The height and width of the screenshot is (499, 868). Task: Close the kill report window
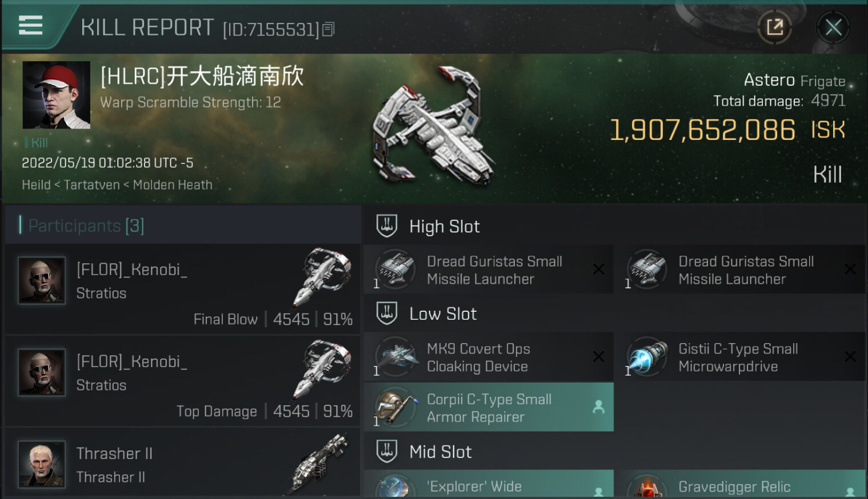833,27
